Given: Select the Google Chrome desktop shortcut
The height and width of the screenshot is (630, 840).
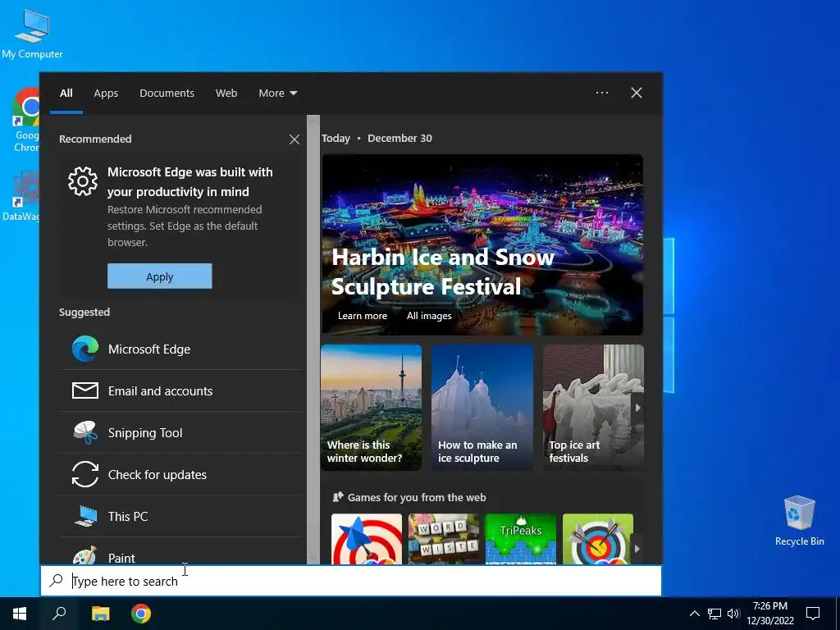Looking at the screenshot, I should (25, 120).
